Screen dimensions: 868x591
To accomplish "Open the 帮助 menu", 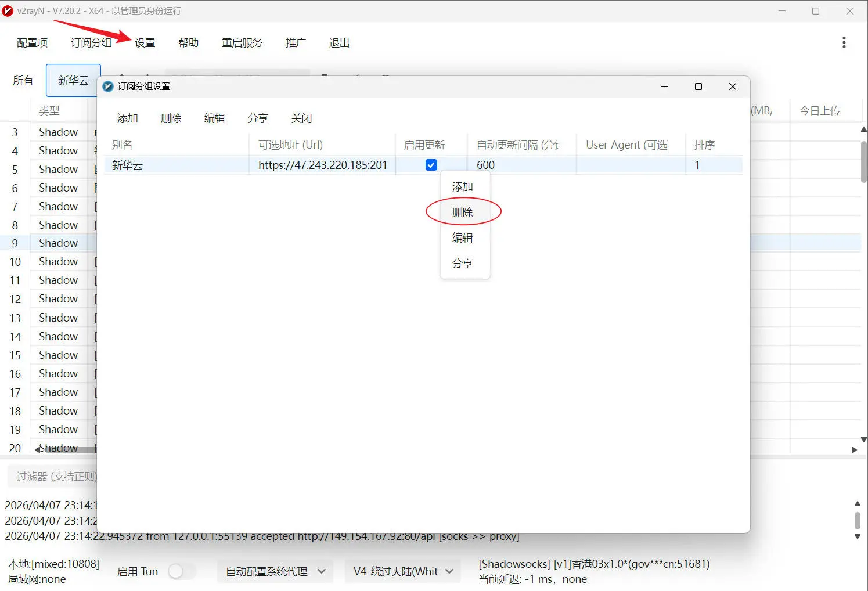I will (188, 42).
